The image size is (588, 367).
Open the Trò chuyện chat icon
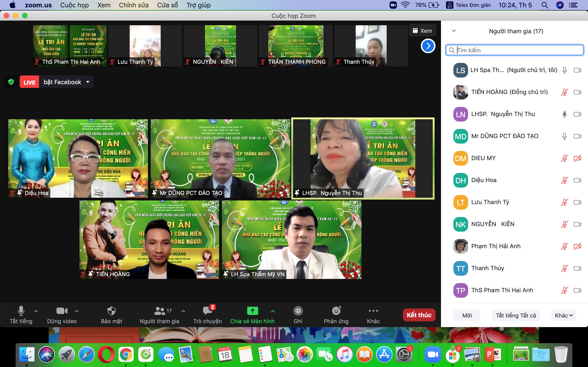click(207, 311)
